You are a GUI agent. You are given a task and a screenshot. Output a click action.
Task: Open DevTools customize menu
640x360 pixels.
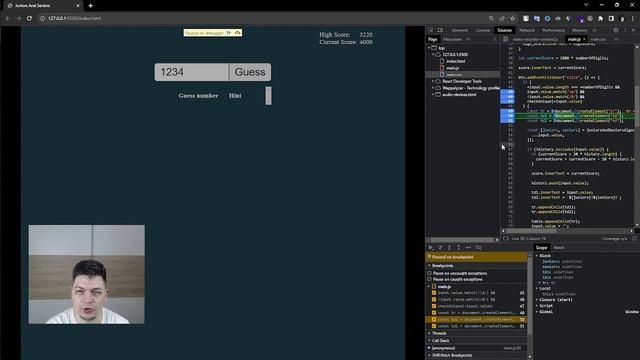625,30
